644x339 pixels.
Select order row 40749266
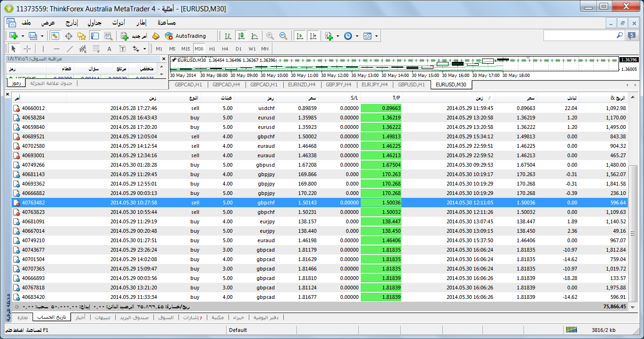point(321,165)
